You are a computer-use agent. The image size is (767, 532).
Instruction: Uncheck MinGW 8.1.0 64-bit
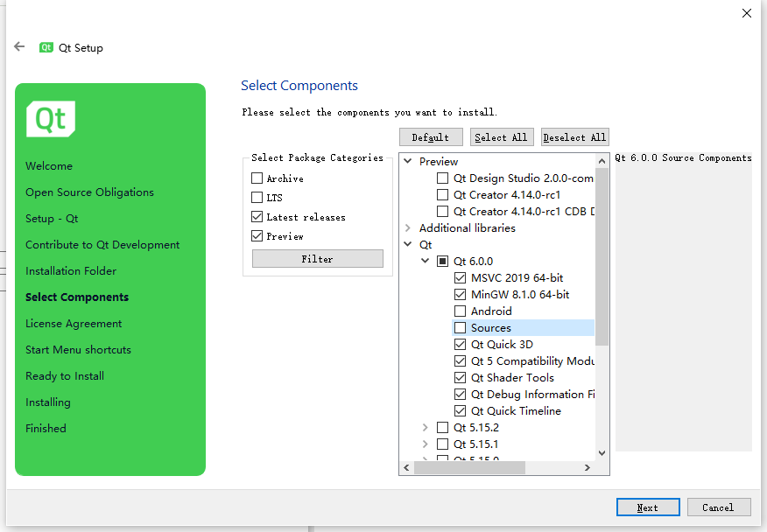[x=460, y=294]
